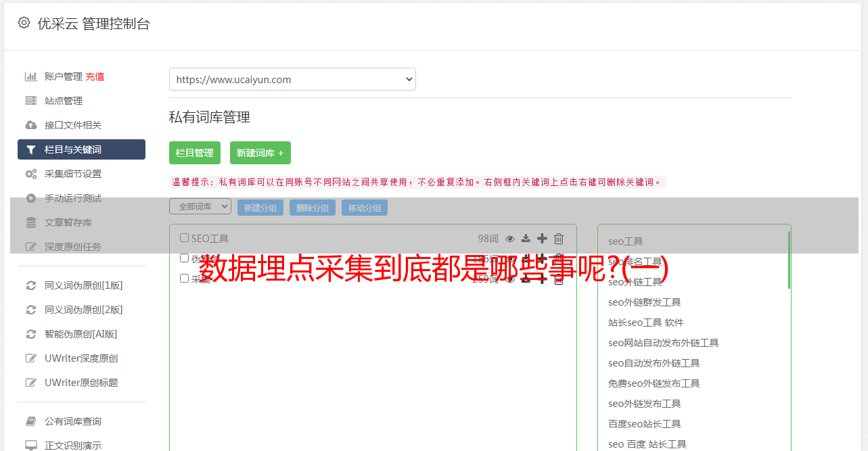This screenshot has width=868, height=451.
Task: Click the eye icon on the 259词 row
Action: [x=510, y=279]
